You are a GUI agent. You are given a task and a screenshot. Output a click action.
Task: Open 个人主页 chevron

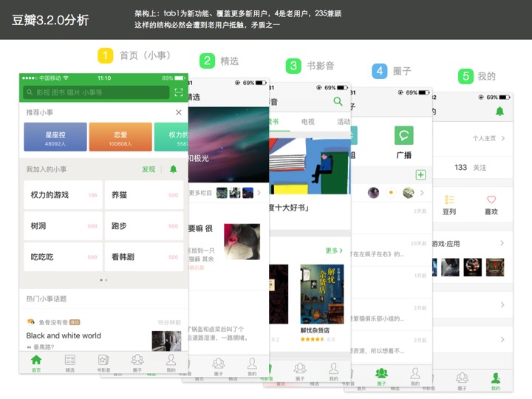[x=503, y=138]
